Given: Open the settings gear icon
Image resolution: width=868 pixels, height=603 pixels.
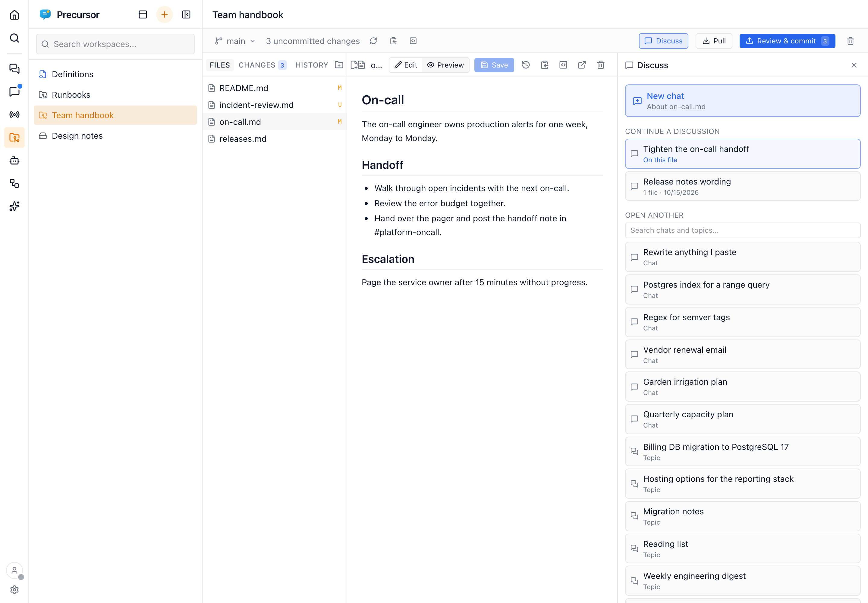Looking at the screenshot, I should [x=14, y=590].
